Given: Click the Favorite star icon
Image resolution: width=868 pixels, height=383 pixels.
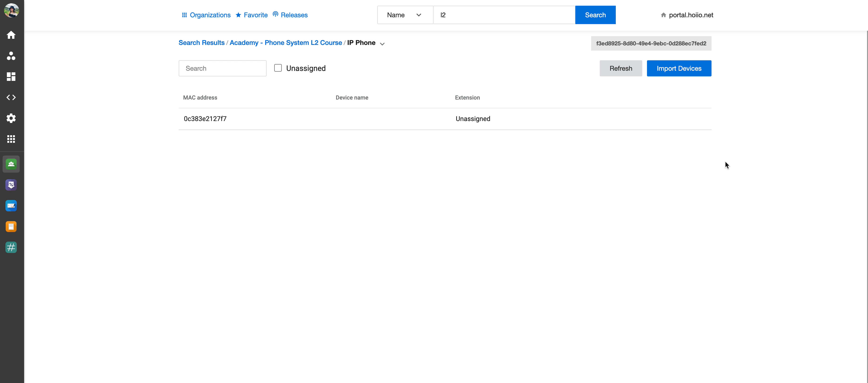Looking at the screenshot, I should point(238,15).
